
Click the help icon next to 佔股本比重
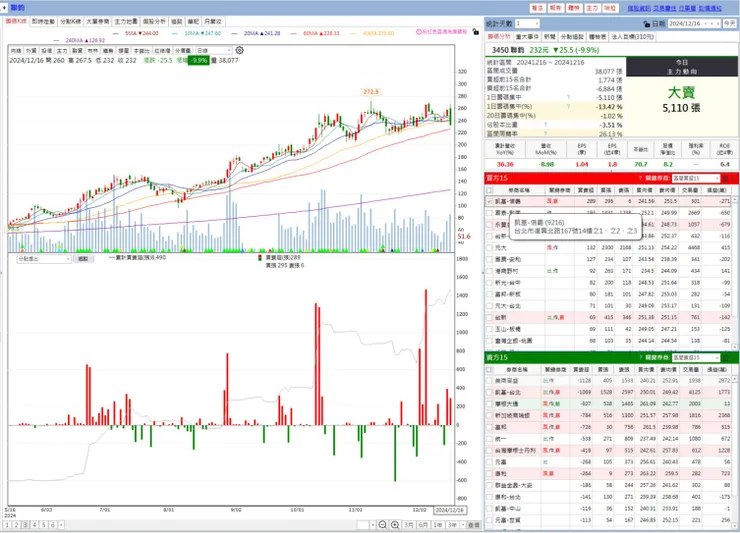coord(546,125)
